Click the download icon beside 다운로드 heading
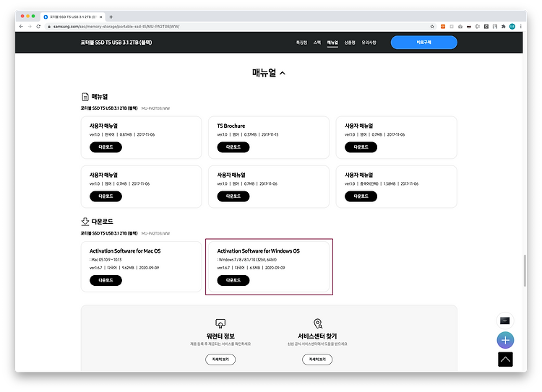The height and width of the screenshot is (392, 542). point(85,222)
